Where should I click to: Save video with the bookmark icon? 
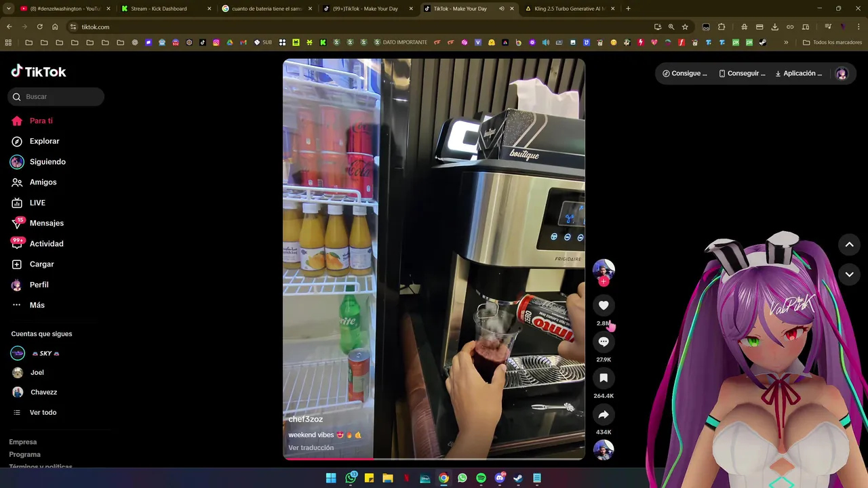click(x=604, y=378)
